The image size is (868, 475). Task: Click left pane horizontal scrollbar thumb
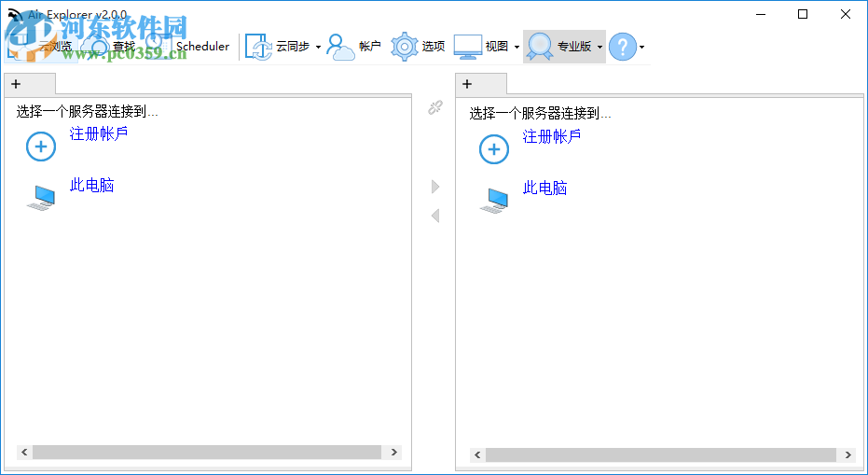(207, 453)
